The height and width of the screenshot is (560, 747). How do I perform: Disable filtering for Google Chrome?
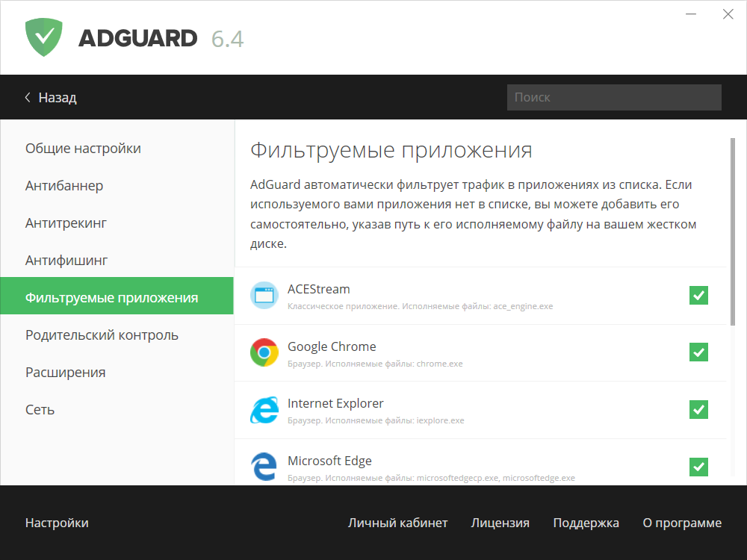click(x=698, y=352)
